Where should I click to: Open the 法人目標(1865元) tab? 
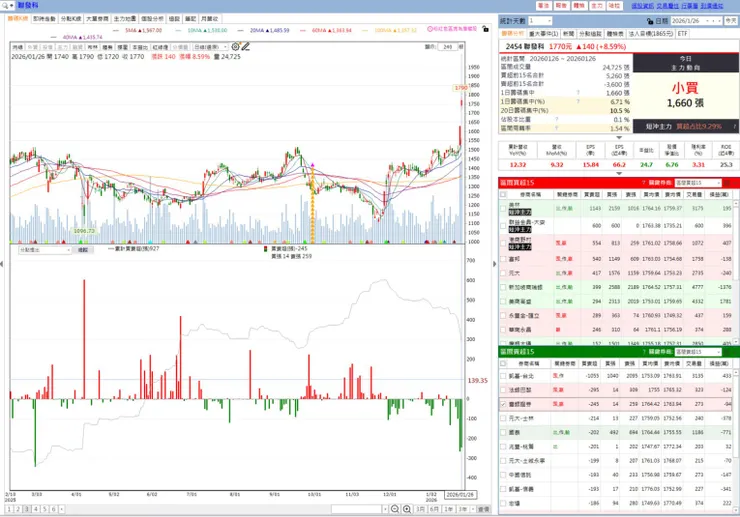[x=651, y=34]
